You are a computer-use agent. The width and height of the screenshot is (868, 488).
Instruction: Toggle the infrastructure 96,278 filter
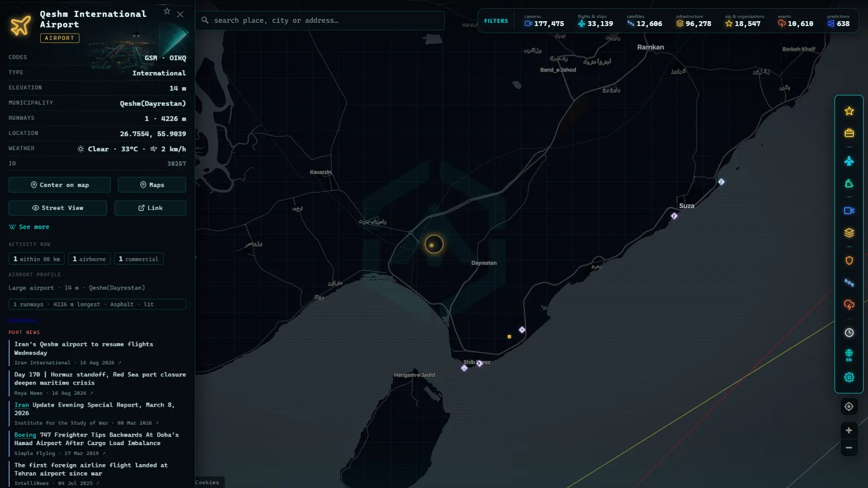[693, 21]
